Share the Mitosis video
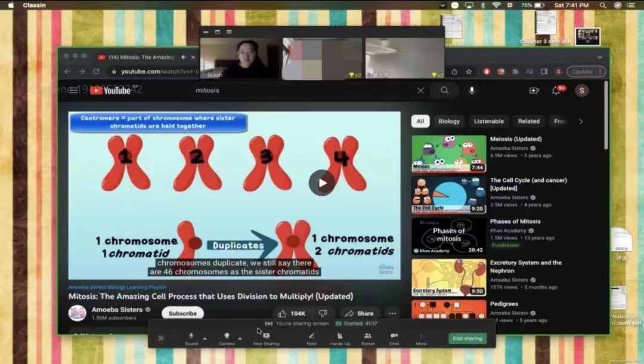Viewport: 644px width, 364px height. (x=359, y=313)
